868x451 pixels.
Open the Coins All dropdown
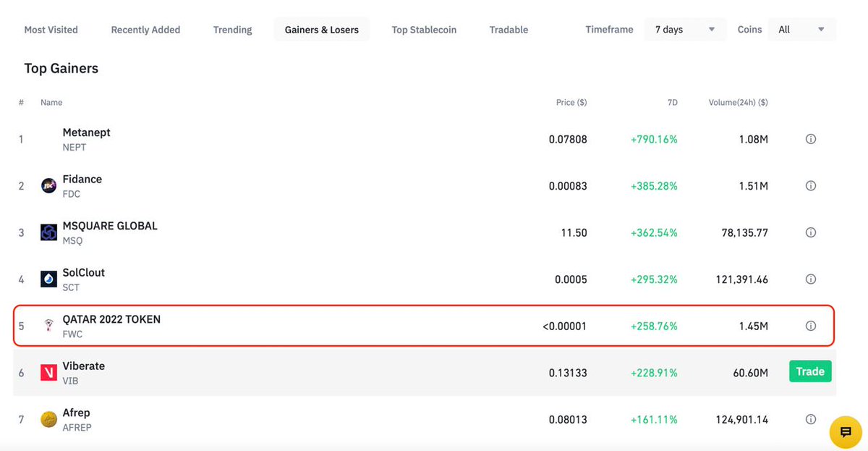(801, 30)
